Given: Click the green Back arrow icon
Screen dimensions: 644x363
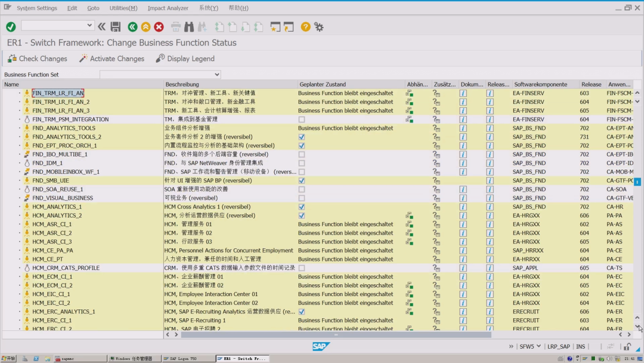Looking at the screenshot, I should click(x=132, y=27).
